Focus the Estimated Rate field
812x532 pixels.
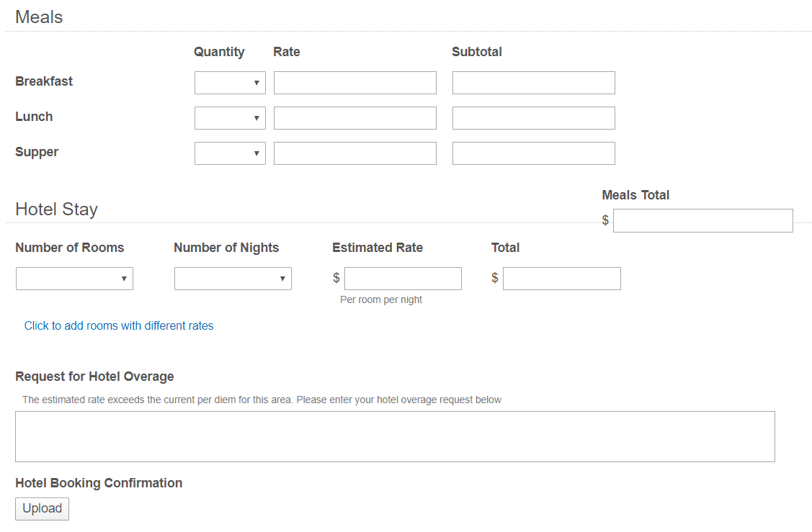[403, 279]
